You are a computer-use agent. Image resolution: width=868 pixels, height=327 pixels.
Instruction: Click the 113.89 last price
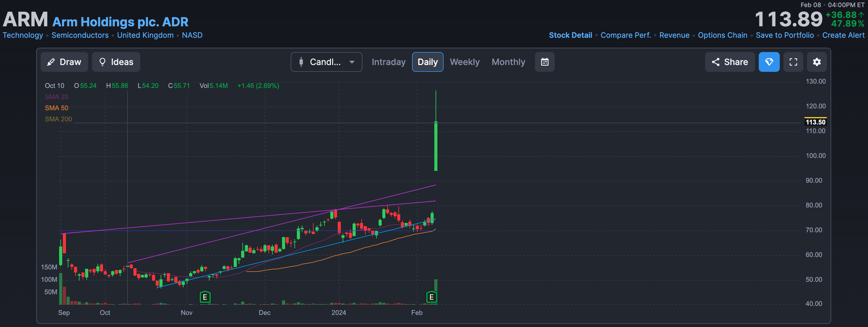pyautogui.click(x=788, y=20)
